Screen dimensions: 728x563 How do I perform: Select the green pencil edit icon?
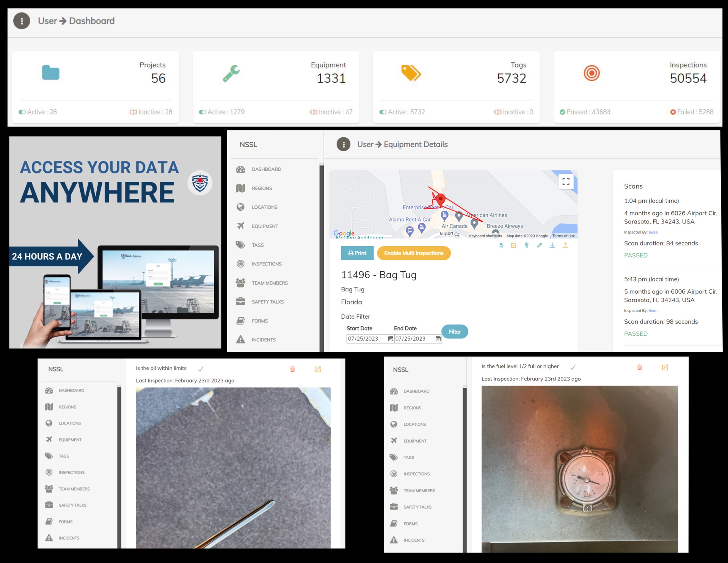click(540, 245)
